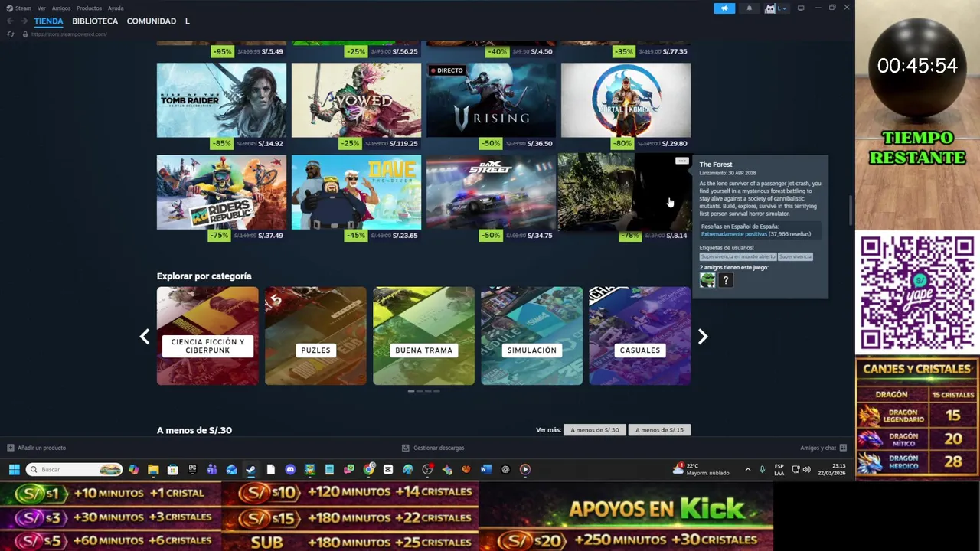Click the Steam icon in the taskbar

pos(250,469)
